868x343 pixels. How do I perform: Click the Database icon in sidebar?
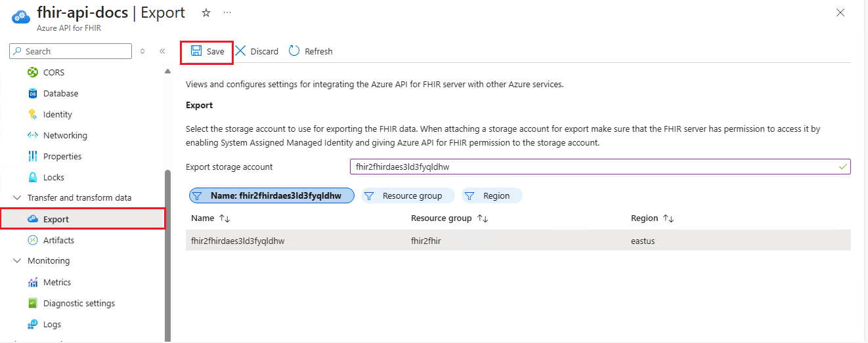click(x=33, y=93)
